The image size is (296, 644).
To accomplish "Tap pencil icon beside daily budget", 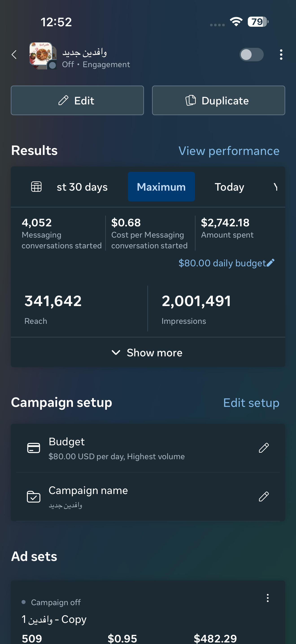I will coord(270,263).
